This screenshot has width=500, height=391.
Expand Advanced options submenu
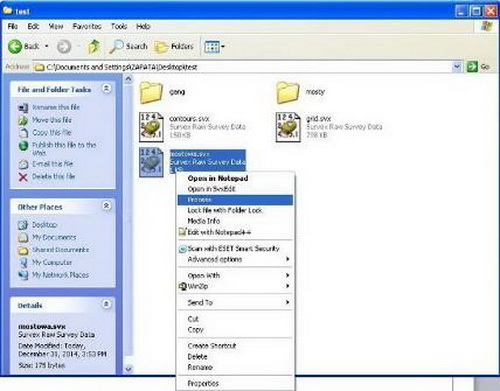[235, 259]
